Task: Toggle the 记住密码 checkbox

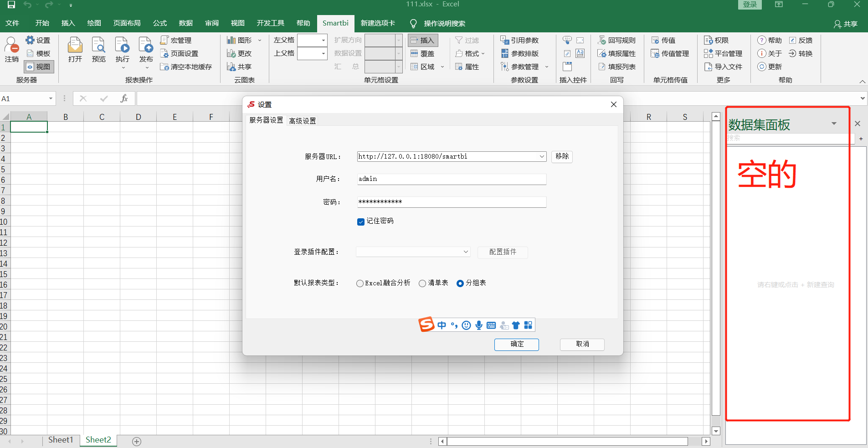Action: click(361, 221)
